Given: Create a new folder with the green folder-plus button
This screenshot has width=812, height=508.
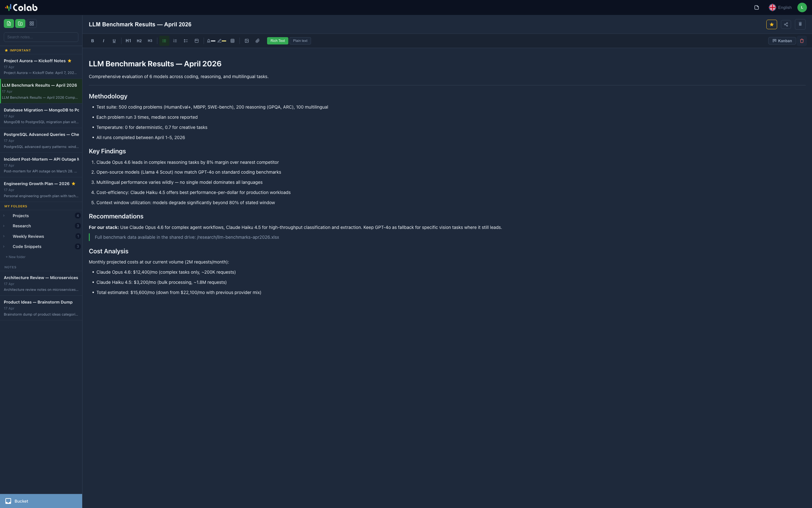Looking at the screenshot, I should coord(20,23).
